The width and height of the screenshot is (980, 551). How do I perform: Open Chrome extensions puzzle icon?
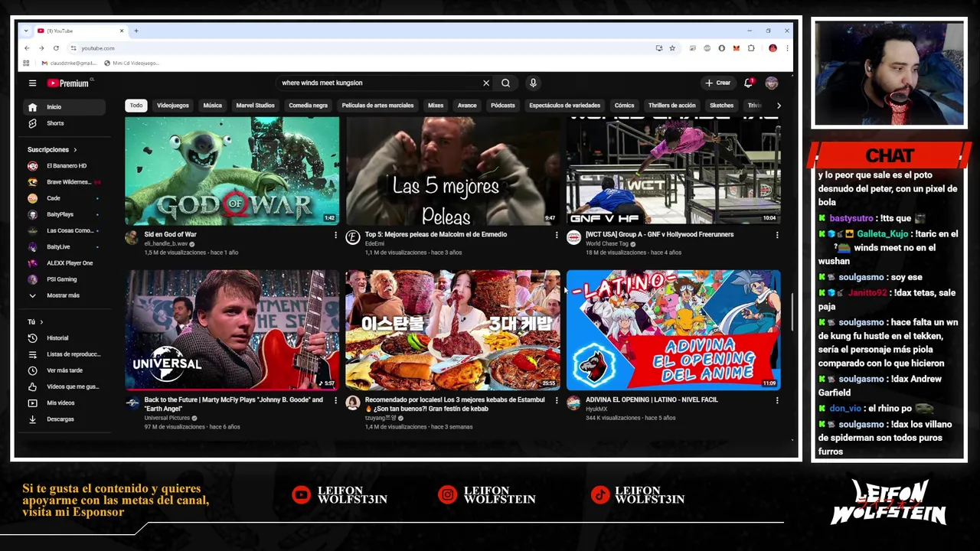[x=751, y=48]
